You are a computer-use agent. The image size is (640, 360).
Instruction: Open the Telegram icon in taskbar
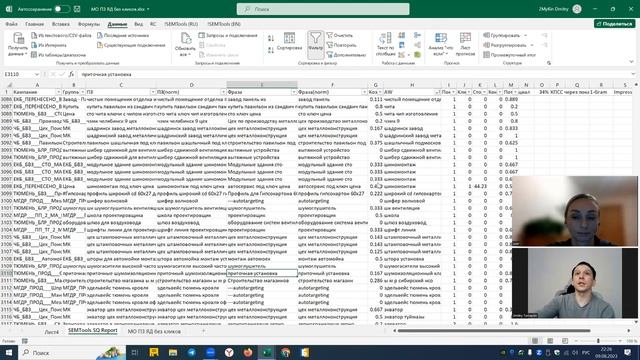(191, 352)
